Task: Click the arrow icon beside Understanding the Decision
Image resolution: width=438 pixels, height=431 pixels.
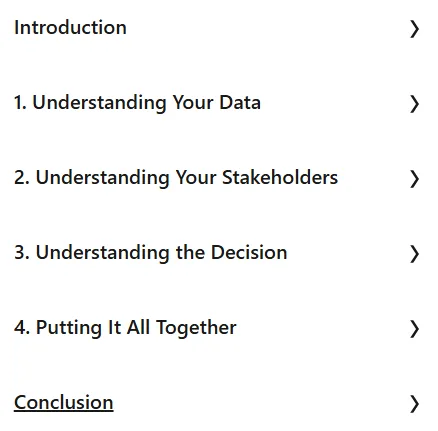Action: [414, 254]
